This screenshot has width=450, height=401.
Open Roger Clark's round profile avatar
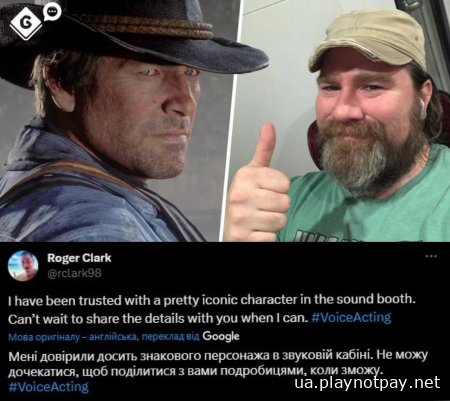click(x=23, y=266)
